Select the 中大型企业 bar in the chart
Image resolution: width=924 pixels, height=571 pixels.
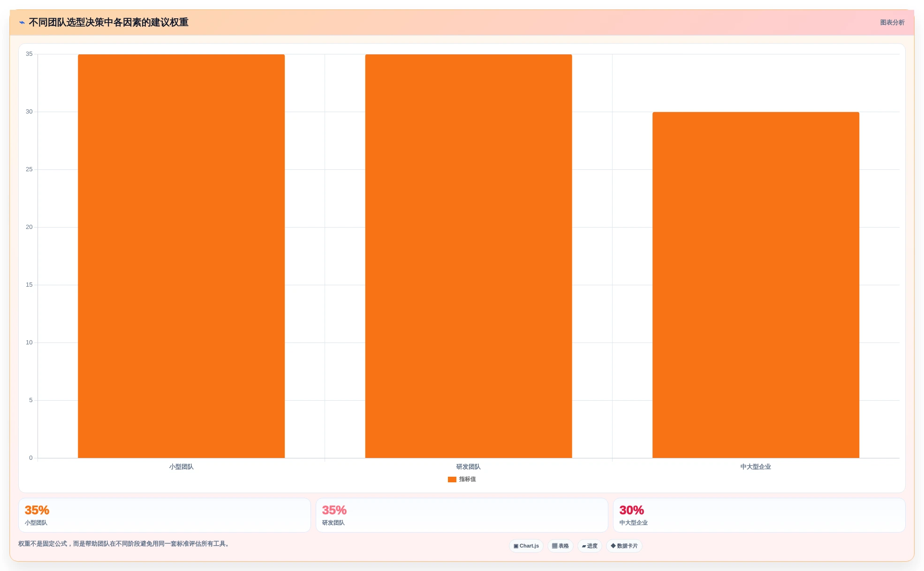point(756,285)
